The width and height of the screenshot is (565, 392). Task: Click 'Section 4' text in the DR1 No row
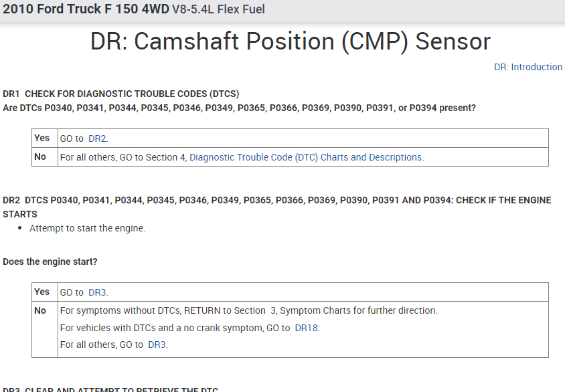pos(167,158)
